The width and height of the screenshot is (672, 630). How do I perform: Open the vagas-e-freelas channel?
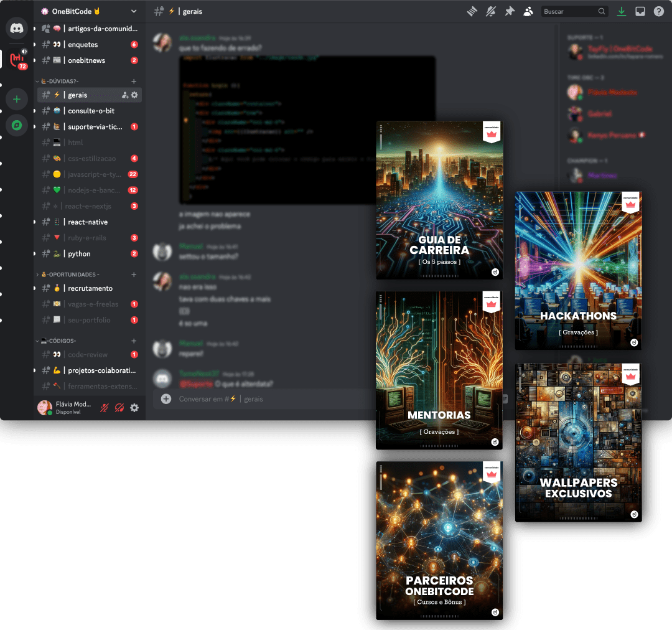[x=90, y=304]
